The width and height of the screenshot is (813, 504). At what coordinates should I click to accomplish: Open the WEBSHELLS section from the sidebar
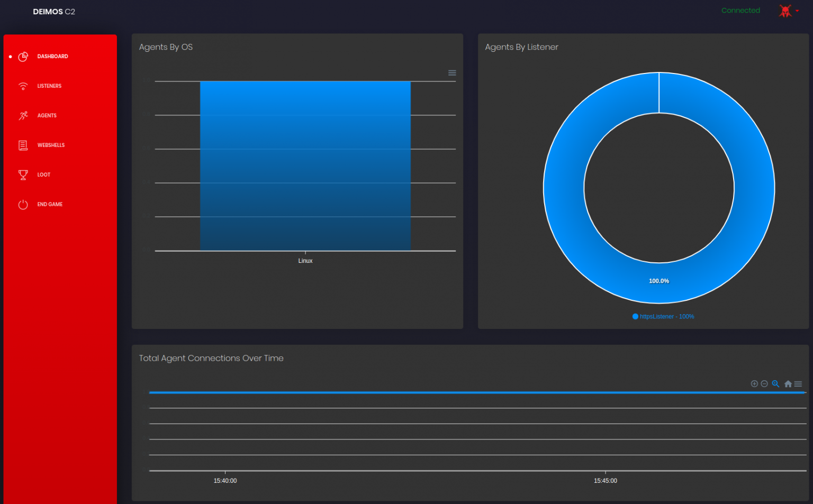click(51, 145)
